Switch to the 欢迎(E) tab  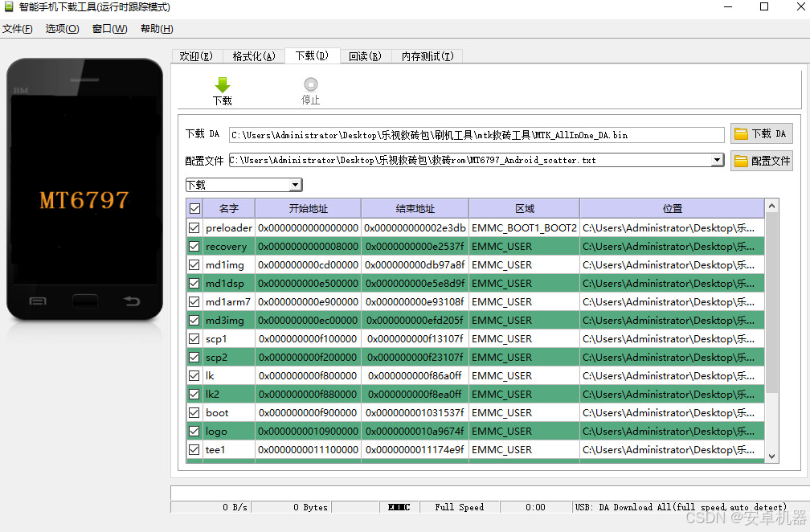(196, 56)
